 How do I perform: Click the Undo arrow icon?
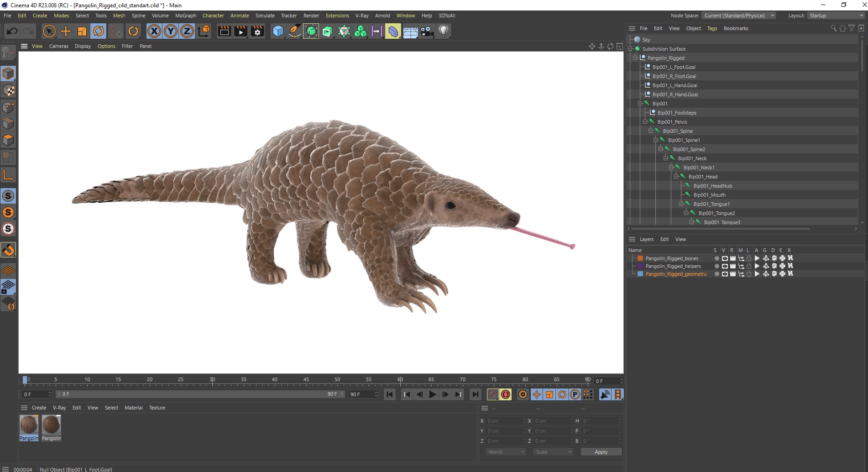[12, 31]
